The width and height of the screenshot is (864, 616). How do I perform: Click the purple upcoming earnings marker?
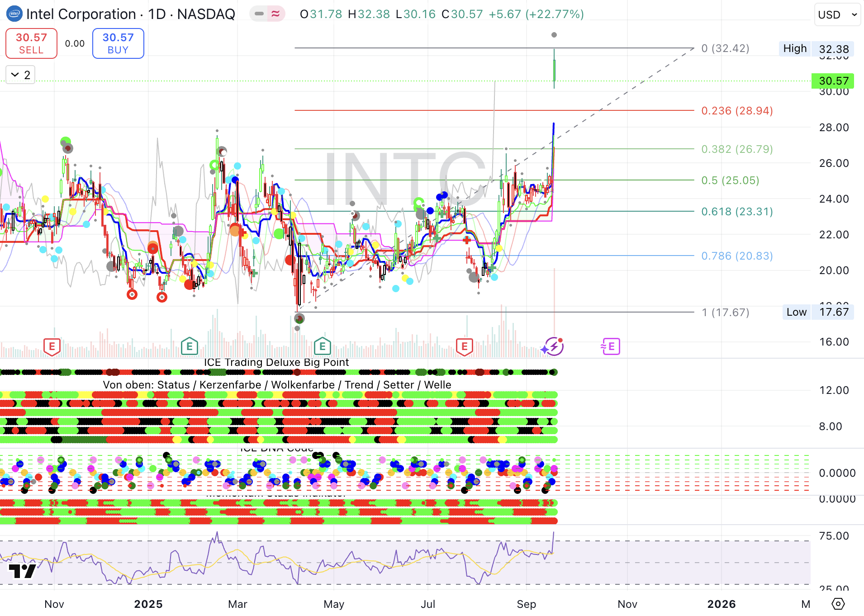coord(611,347)
